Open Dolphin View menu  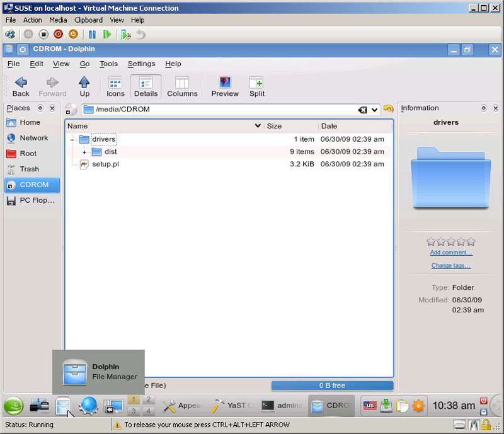click(x=61, y=64)
